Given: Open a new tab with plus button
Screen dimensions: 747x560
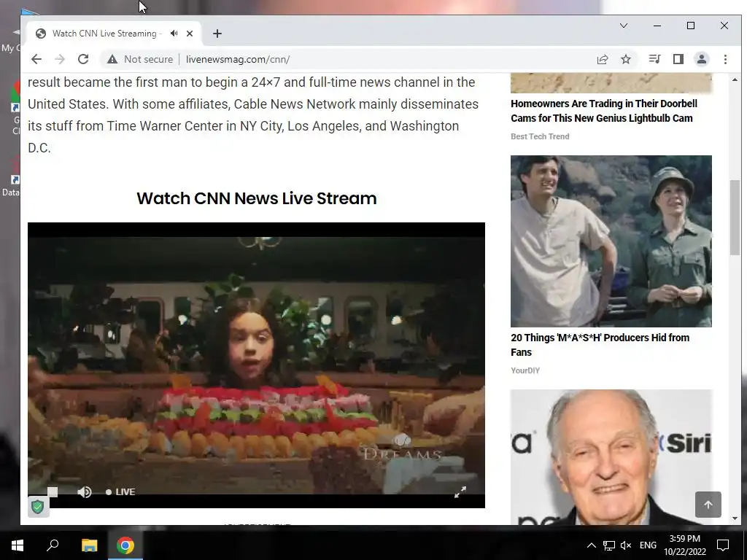Looking at the screenshot, I should [217, 34].
